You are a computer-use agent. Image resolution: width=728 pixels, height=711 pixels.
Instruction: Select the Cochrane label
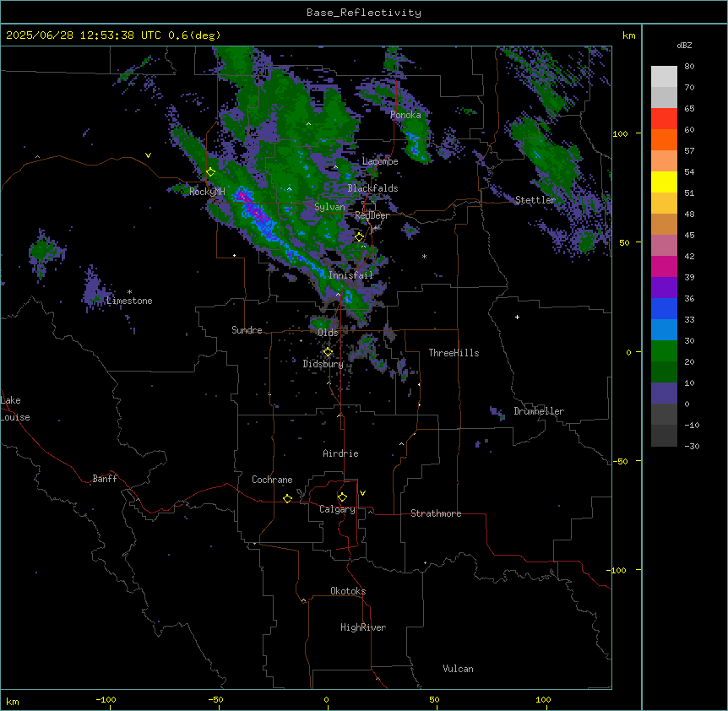pos(272,480)
